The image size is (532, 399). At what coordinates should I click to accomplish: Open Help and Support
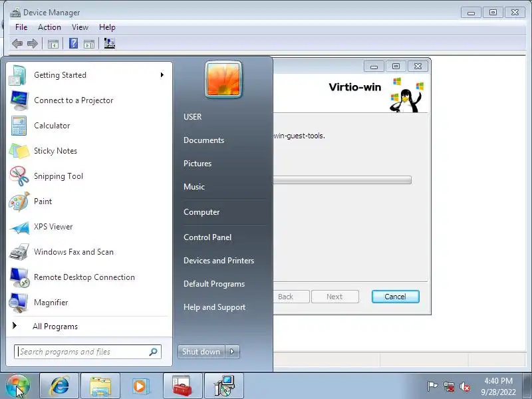[x=214, y=307]
